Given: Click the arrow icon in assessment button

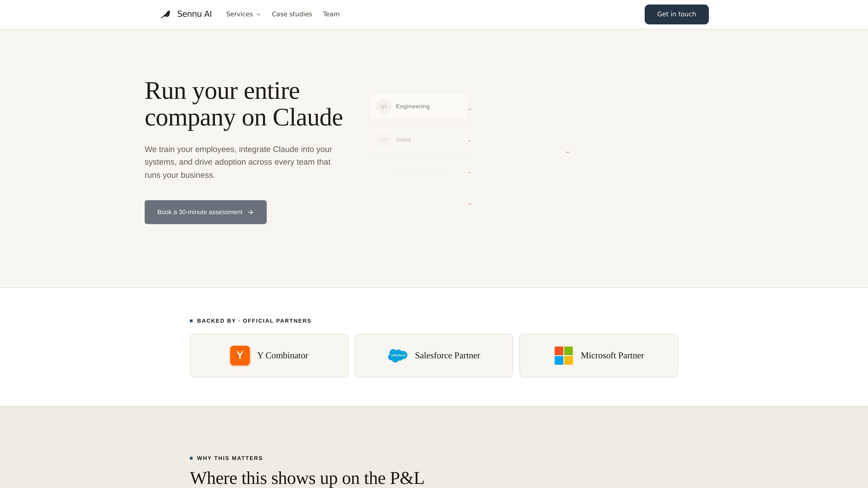Looking at the screenshot, I should pyautogui.click(x=250, y=212).
